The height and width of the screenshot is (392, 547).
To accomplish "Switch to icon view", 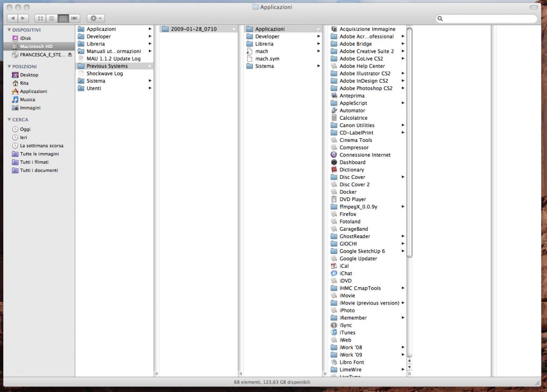I will (41, 18).
